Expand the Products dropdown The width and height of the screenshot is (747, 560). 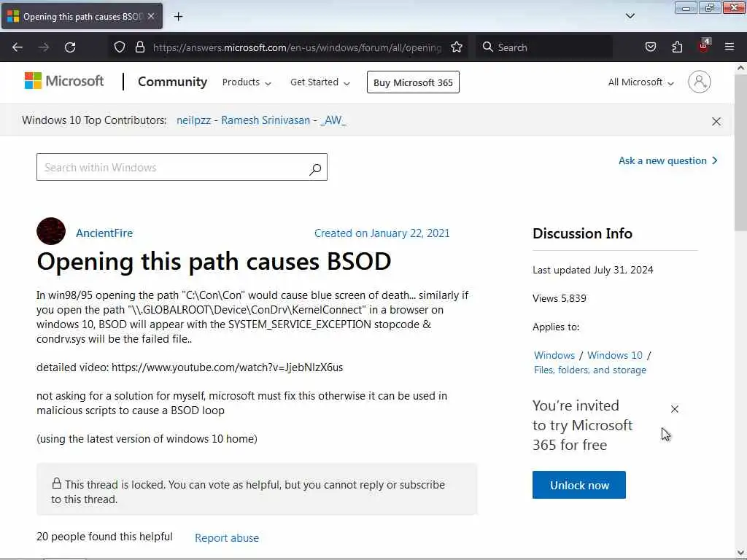pyautogui.click(x=247, y=82)
